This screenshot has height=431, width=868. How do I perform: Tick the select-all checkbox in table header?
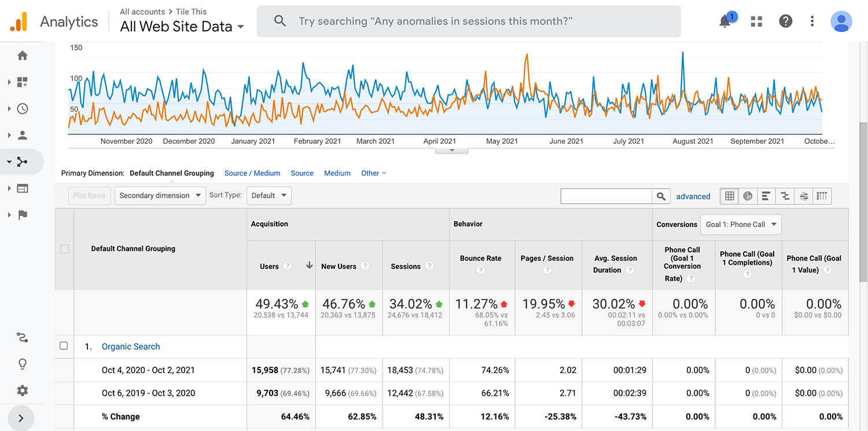pyautogui.click(x=64, y=249)
